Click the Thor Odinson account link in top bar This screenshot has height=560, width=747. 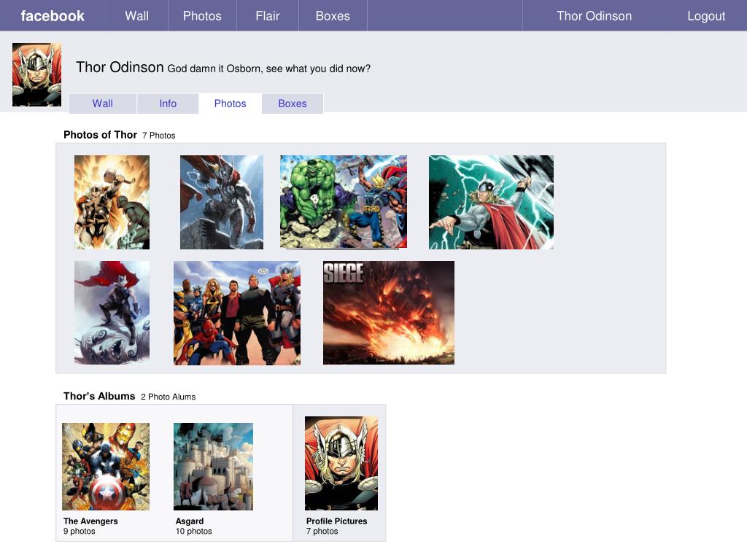594,16
